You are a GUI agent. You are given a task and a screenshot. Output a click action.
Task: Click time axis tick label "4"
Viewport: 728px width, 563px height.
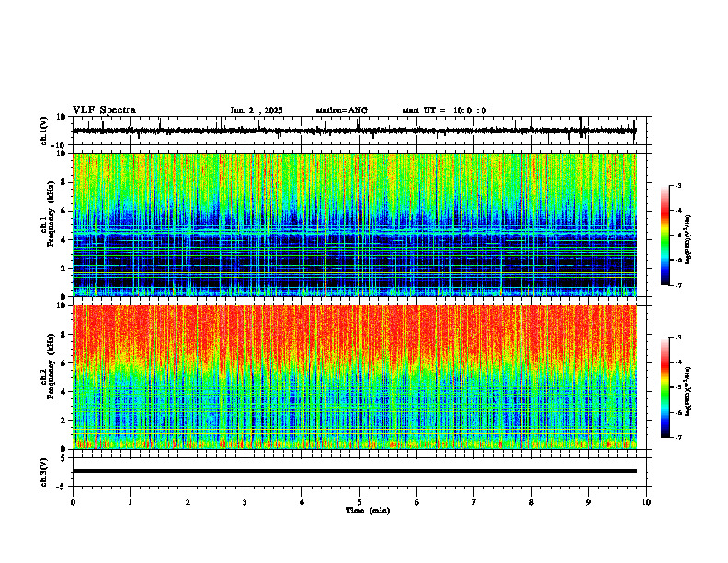click(x=302, y=502)
